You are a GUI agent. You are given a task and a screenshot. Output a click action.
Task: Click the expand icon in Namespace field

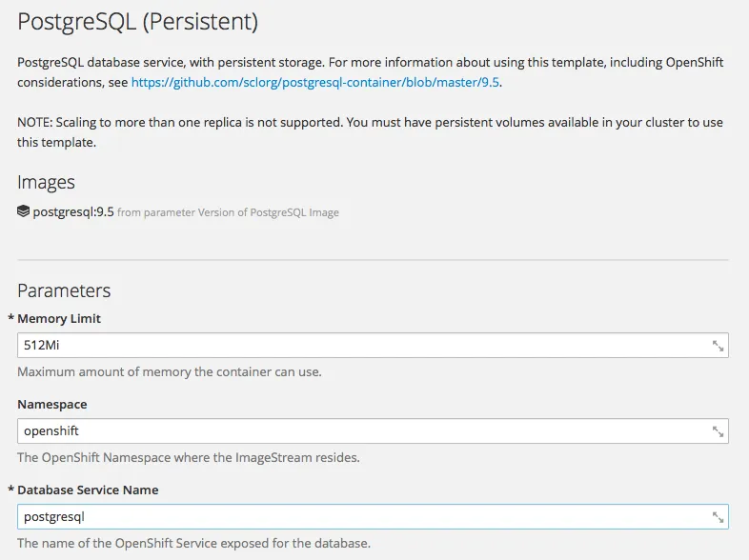719,431
